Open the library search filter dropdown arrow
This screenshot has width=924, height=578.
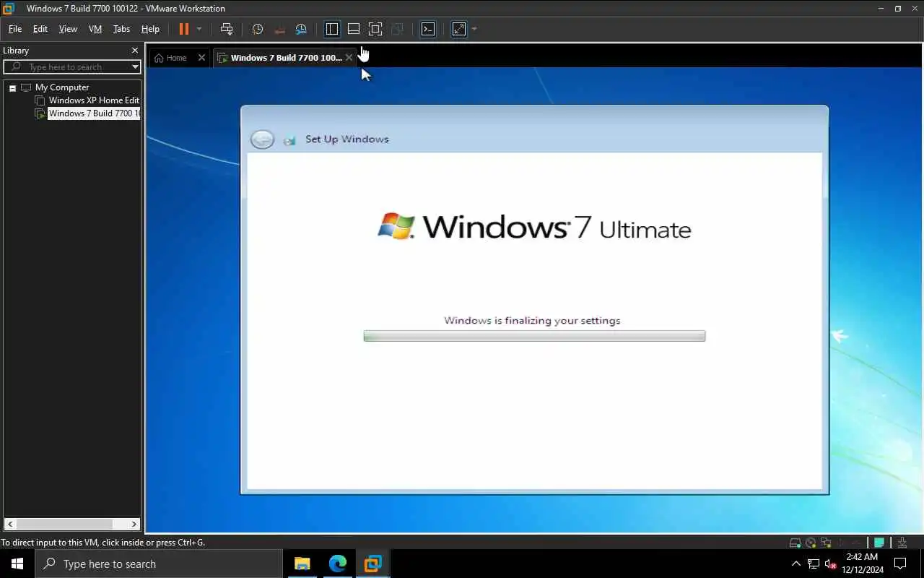[135, 67]
